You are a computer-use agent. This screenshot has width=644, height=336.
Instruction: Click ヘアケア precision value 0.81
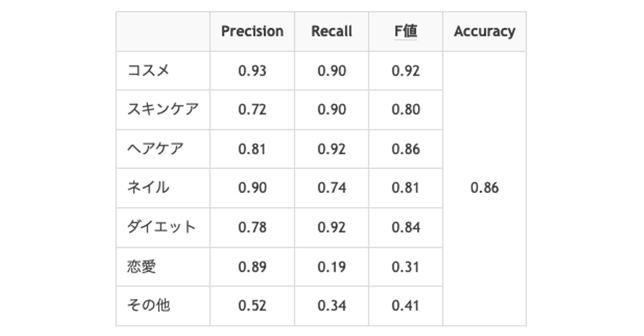(252, 149)
